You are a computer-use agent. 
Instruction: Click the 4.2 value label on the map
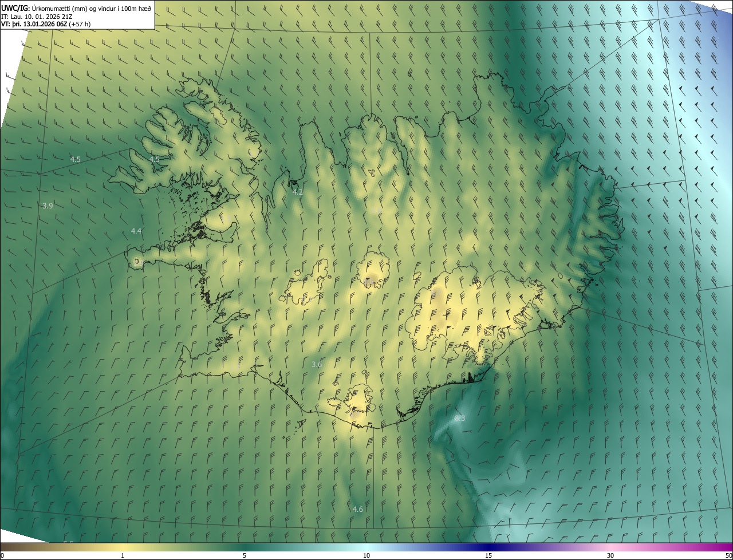[x=297, y=192]
